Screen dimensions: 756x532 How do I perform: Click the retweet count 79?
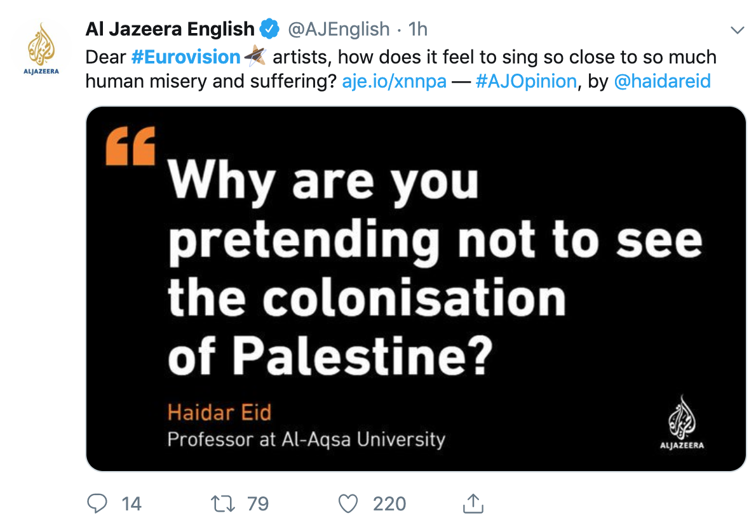tap(257, 504)
